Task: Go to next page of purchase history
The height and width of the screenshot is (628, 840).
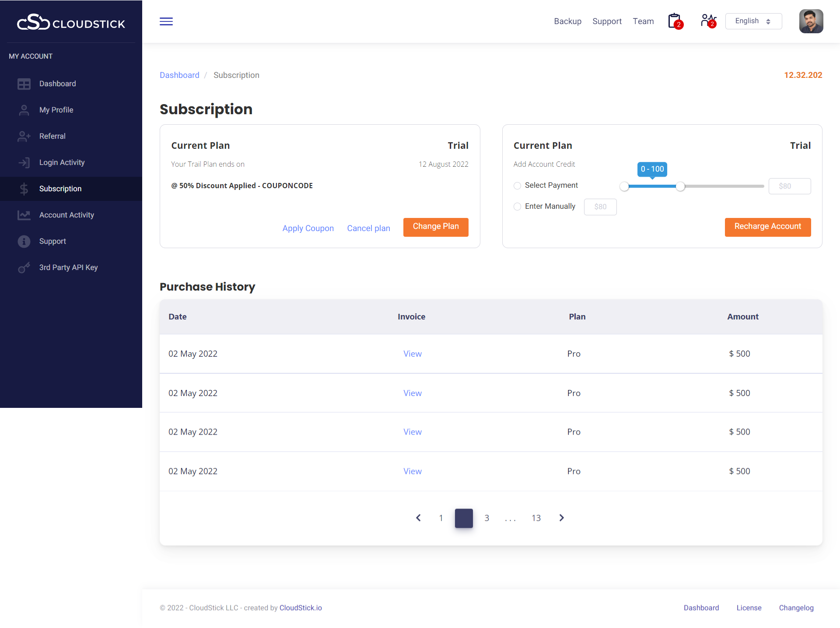Action: [x=561, y=518]
